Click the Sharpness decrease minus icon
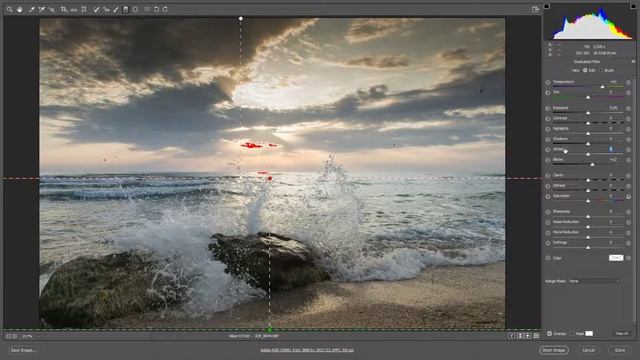This screenshot has width=640, height=360. 548,212
